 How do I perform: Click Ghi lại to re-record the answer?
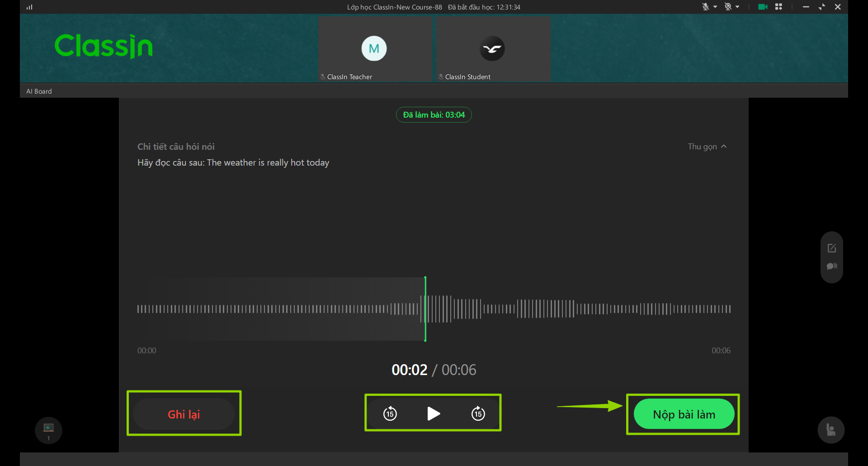pyautogui.click(x=184, y=414)
